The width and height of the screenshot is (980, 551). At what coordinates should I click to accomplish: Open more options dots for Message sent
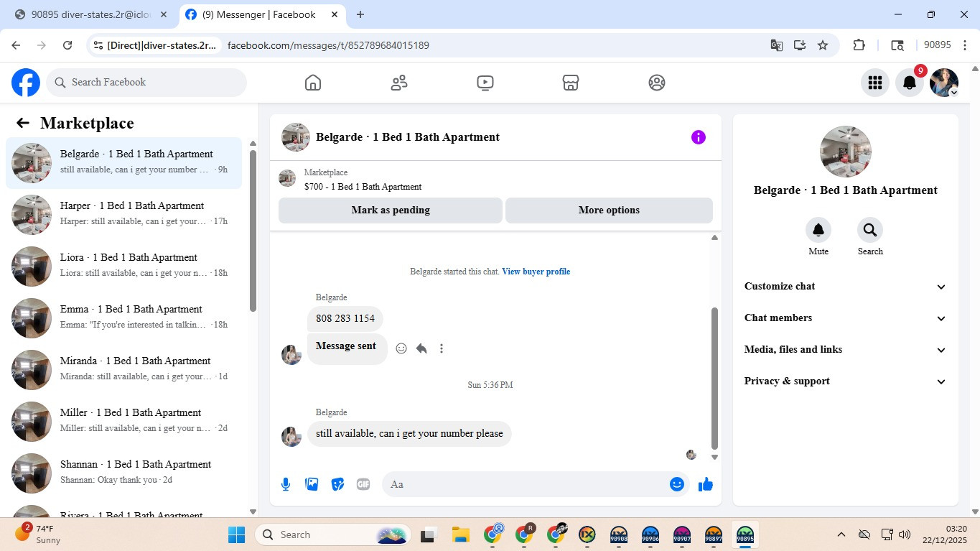coord(442,348)
